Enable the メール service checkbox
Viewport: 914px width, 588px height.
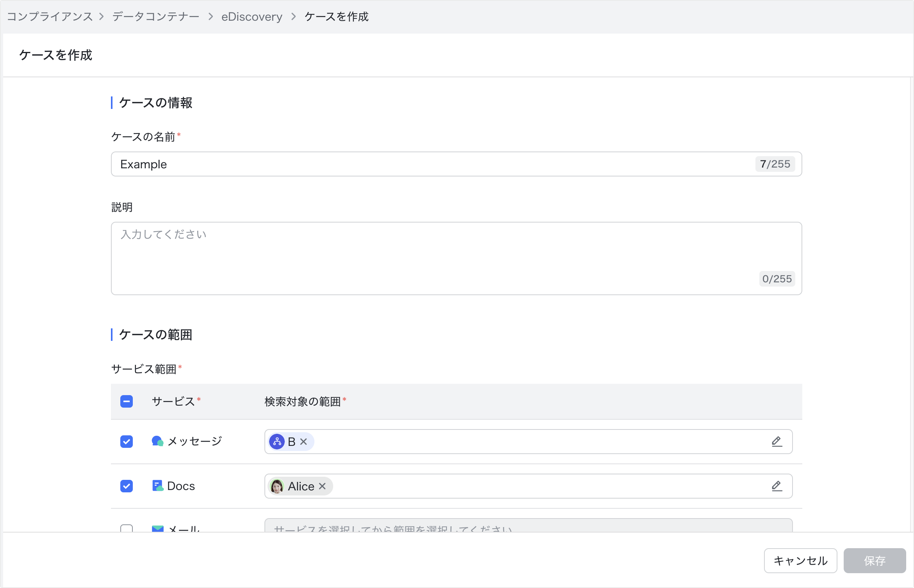coord(127,529)
